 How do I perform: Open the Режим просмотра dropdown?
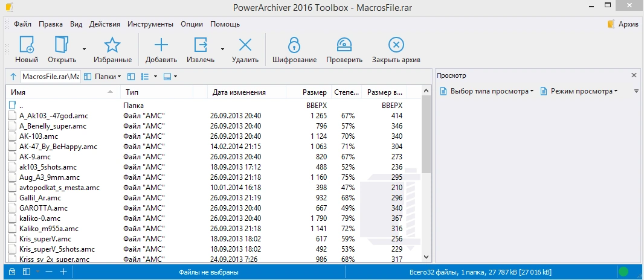click(x=616, y=91)
